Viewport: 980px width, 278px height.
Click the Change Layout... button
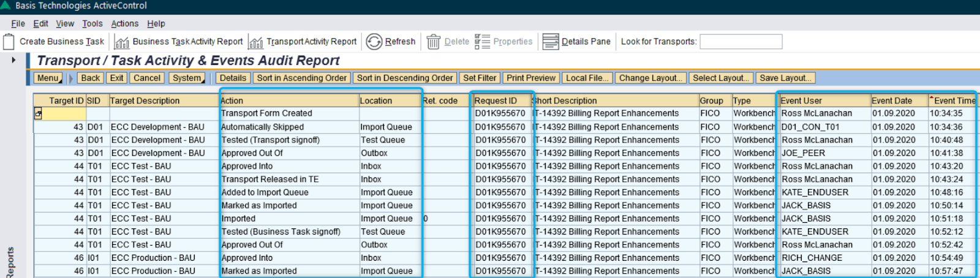650,78
